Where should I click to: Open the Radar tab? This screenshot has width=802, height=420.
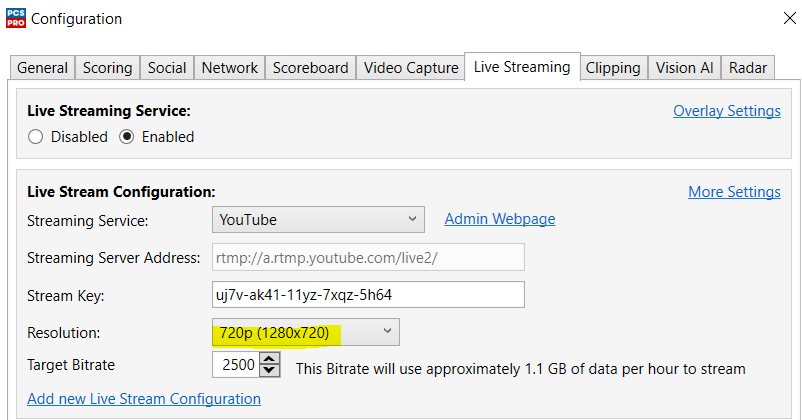(748, 68)
